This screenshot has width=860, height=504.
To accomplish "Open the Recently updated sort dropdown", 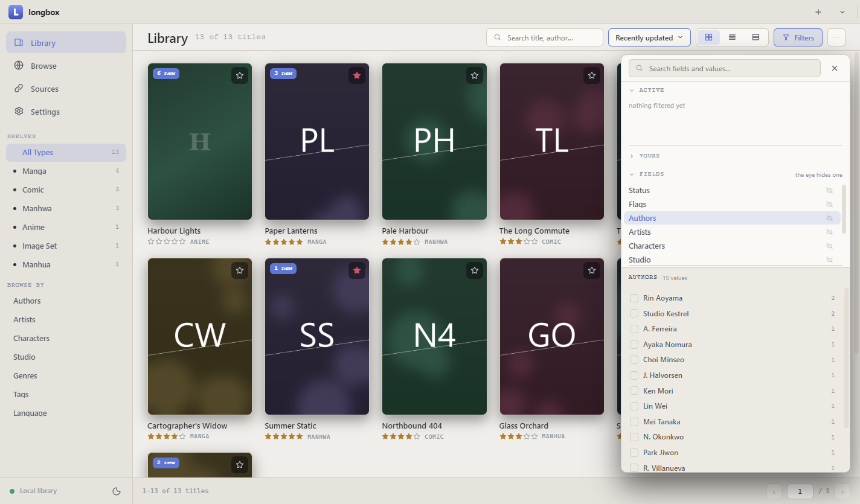I will [x=649, y=37].
